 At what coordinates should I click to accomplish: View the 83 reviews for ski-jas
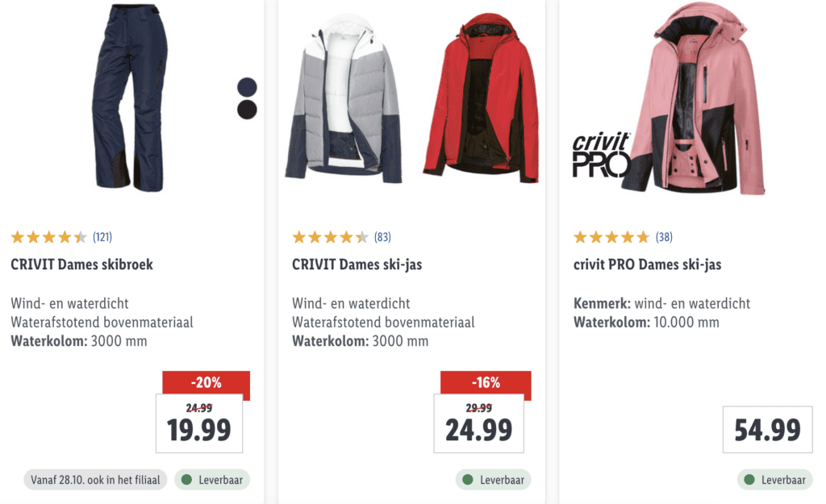(x=382, y=237)
